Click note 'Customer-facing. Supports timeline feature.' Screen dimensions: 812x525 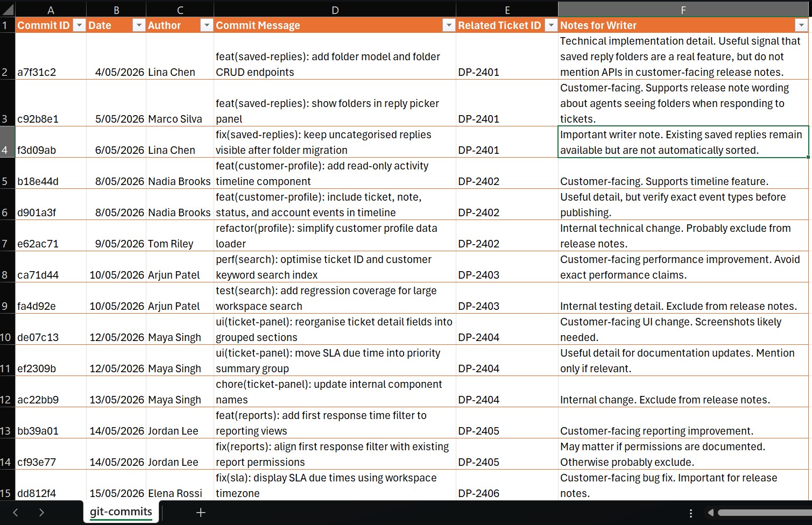(x=683, y=173)
